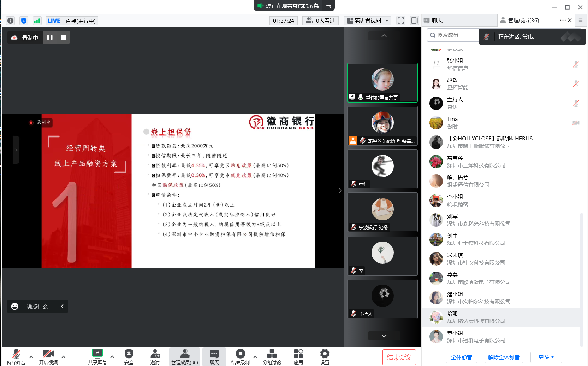Click the 说点什么 chat input
This screenshot has height=366, width=588.
(39, 306)
